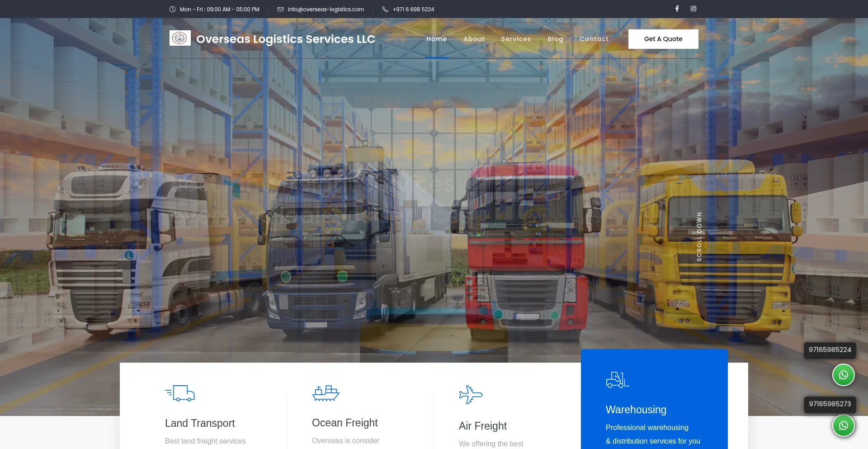Click the lower WhatsApp chat icon

pyautogui.click(x=843, y=425)
